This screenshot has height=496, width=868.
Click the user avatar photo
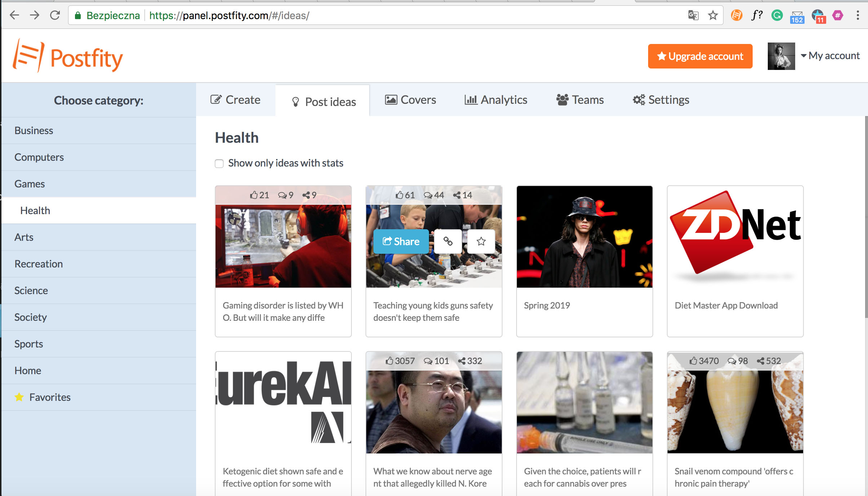tap(781, 56)
